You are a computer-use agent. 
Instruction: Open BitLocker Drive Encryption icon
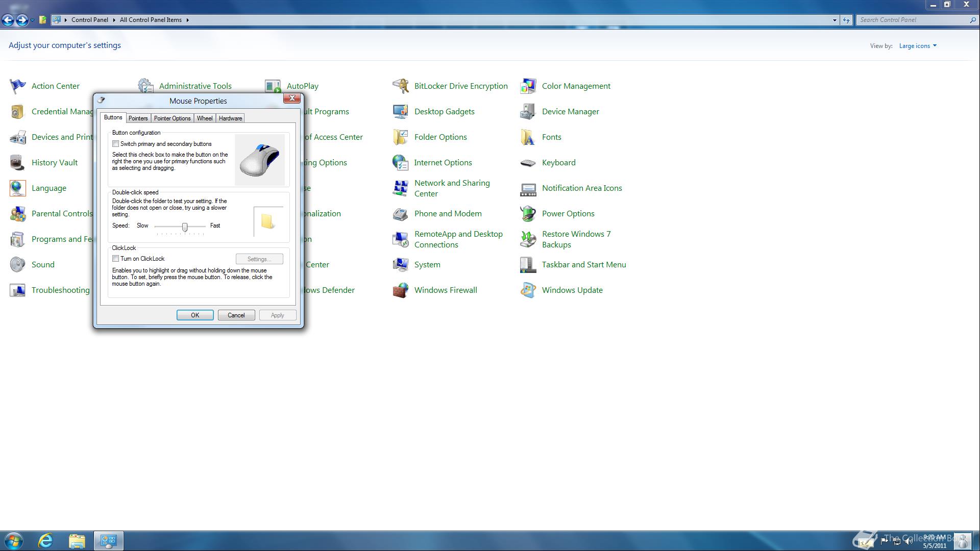[401, 86]
